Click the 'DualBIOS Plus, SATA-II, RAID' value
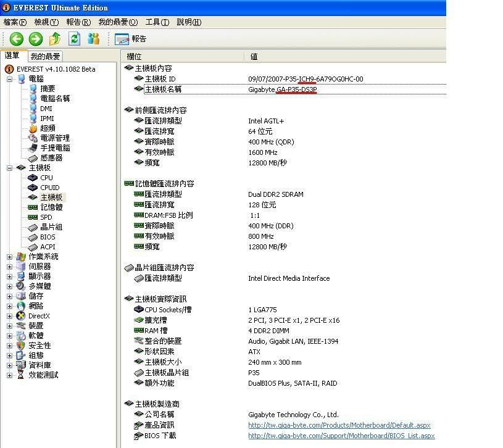 [x=293, y=383]
